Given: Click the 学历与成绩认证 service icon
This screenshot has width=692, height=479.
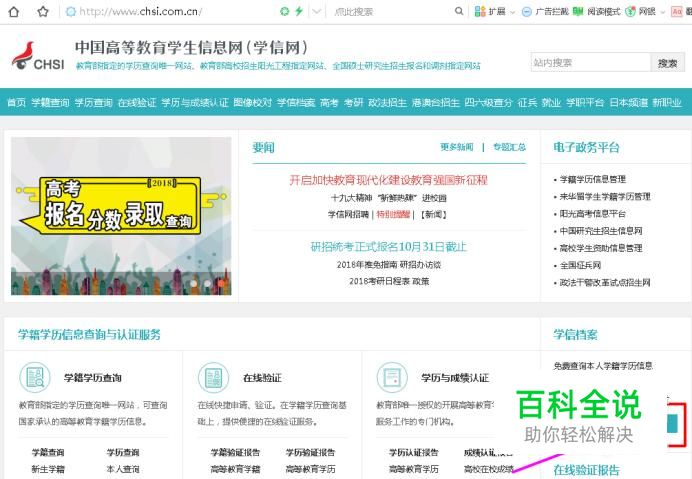Looking at the screenshot, I should (392, 377).
